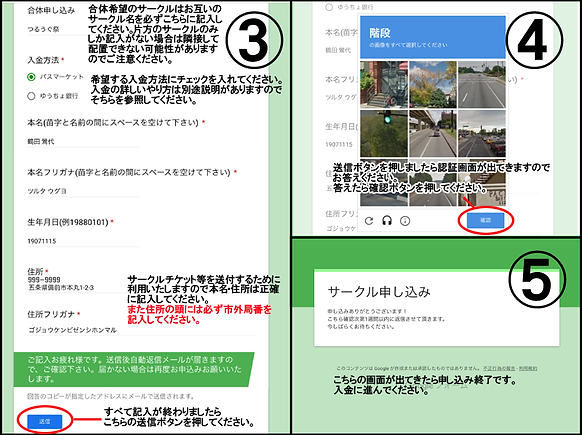
Task: Click the 生年月日(例19880101) birthdate field
Action: pyautogui.click(x=83, y=241)
